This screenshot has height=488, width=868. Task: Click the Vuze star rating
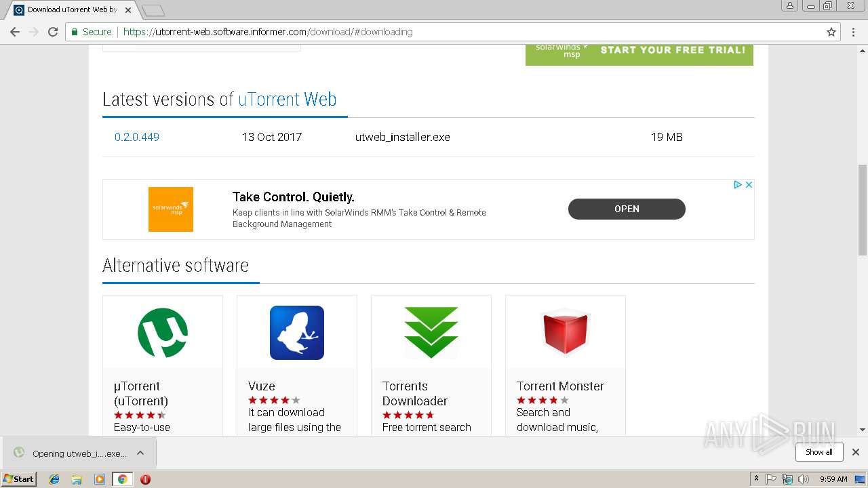pyautogui.click(x=274, y=401)
